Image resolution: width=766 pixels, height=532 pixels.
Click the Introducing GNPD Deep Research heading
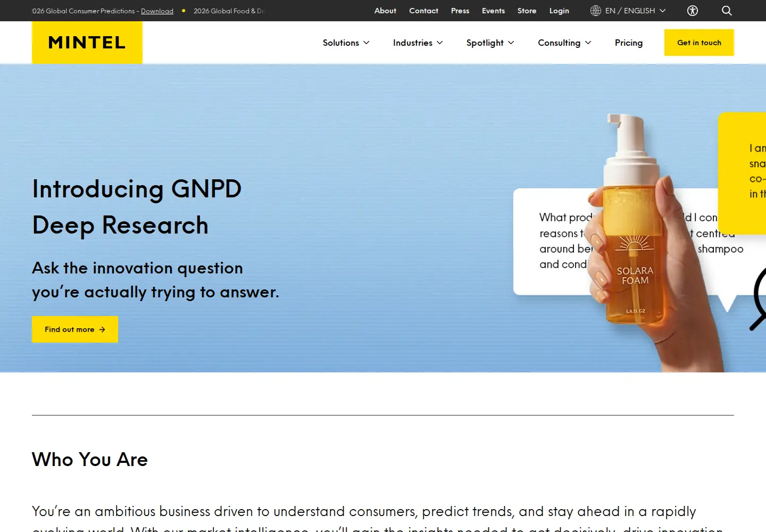pos(137,206)
